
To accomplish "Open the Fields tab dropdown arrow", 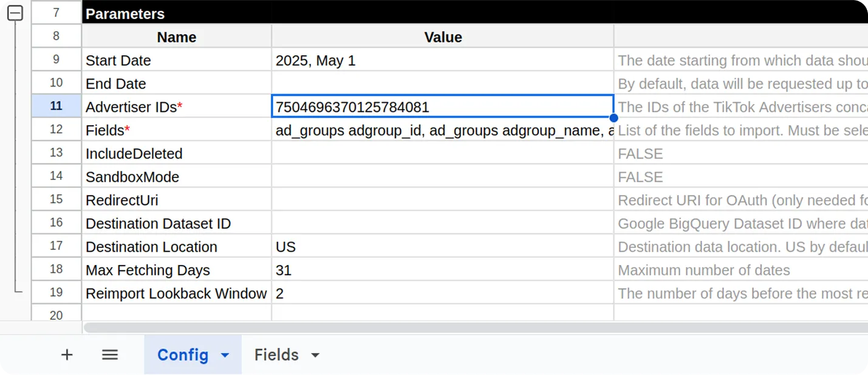I will [x=315, y=356].
